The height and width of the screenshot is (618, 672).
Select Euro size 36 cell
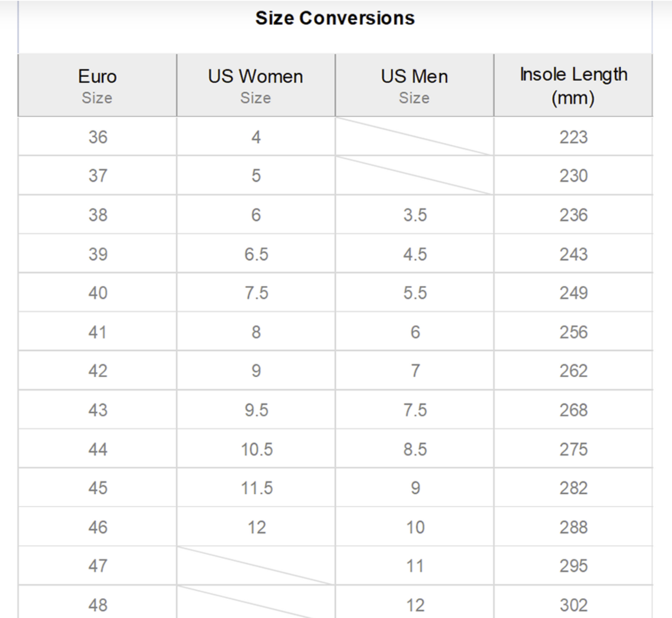coord(98,137)
